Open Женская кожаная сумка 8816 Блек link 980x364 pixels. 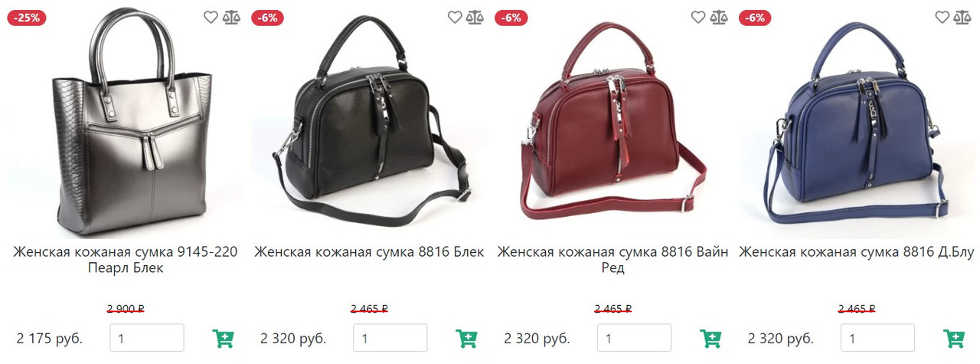tap(369, 252)
